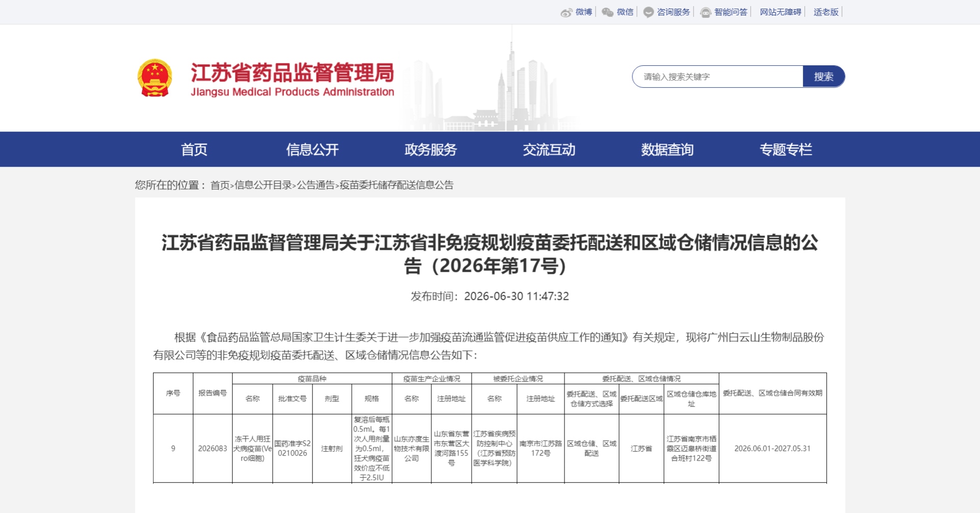Click cell 注射剂
Image resolution: width=980 pixels, height=513 pixels.
click(332, 449)
